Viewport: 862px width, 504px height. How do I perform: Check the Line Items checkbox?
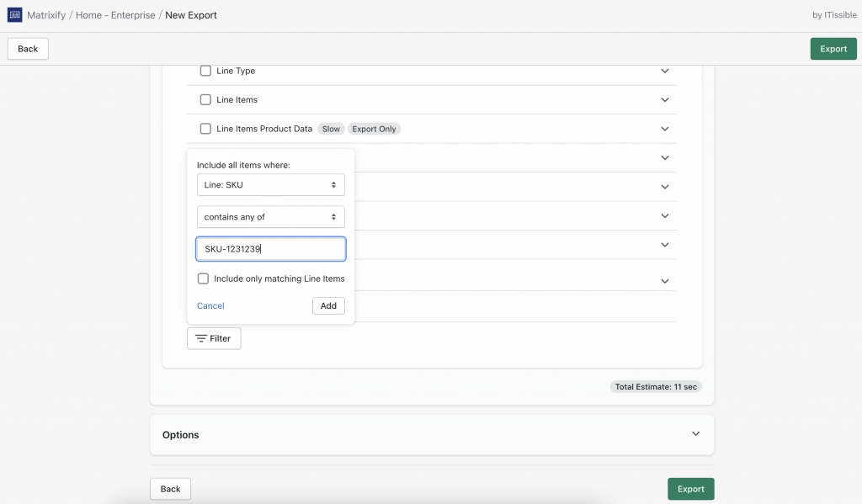tap(205, 99)
